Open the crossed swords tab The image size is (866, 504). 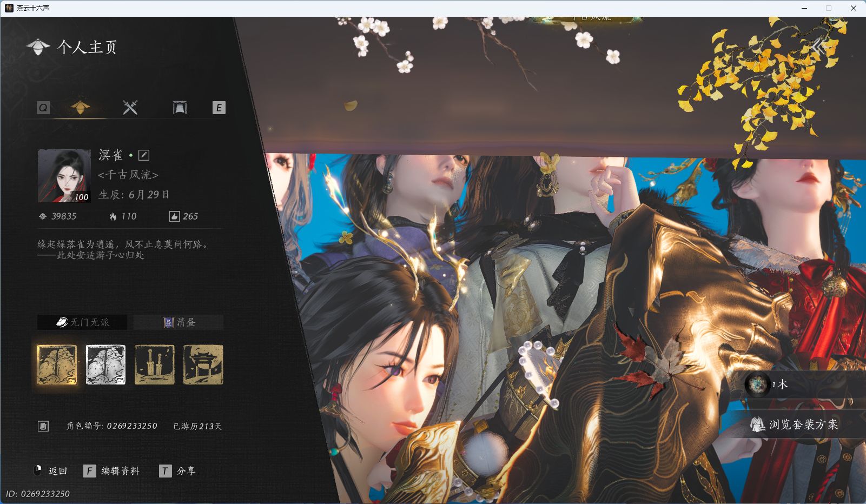(130, 107)
